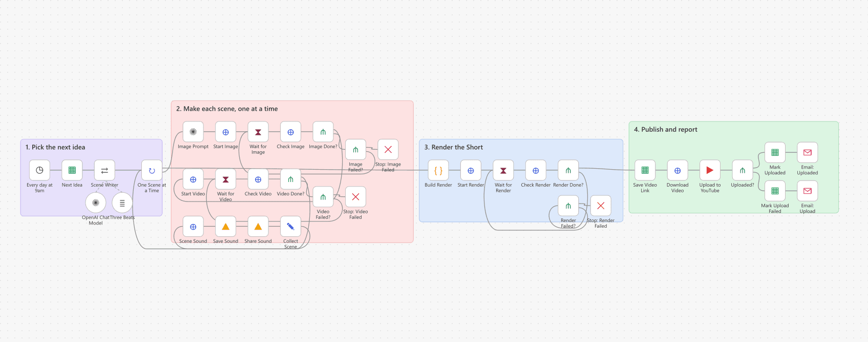Click the Scene Sound request node
The width and height of the screenshot is (868, 342).
193,227
